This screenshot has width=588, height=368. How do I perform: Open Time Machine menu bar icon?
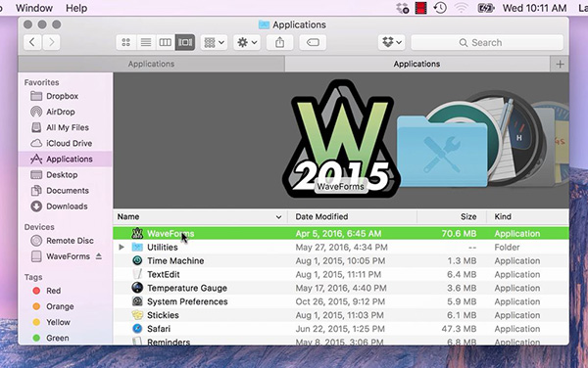440,8
